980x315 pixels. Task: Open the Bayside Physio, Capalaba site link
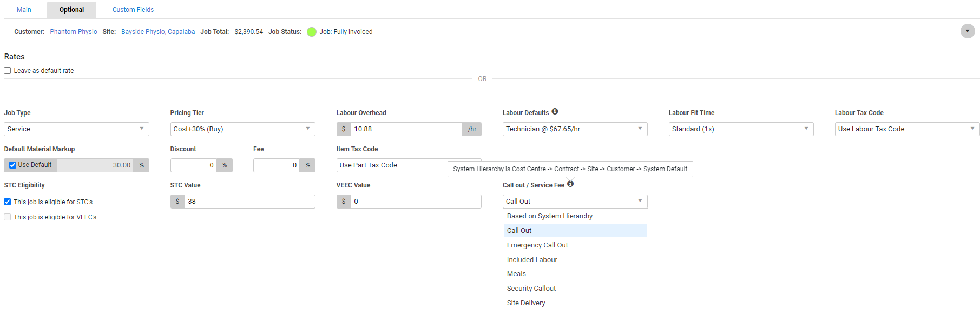tap(158, 32)
